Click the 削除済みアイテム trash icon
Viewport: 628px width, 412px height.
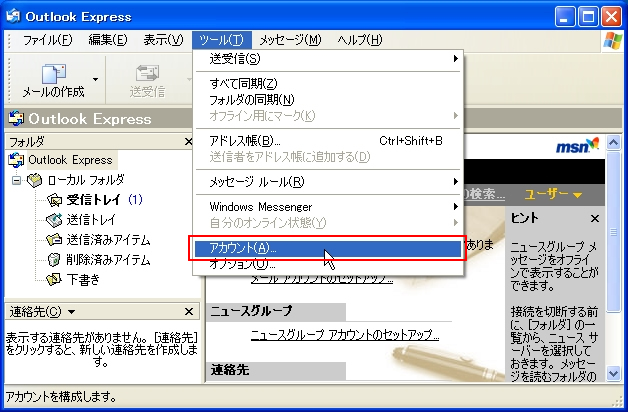coord(54,260)
